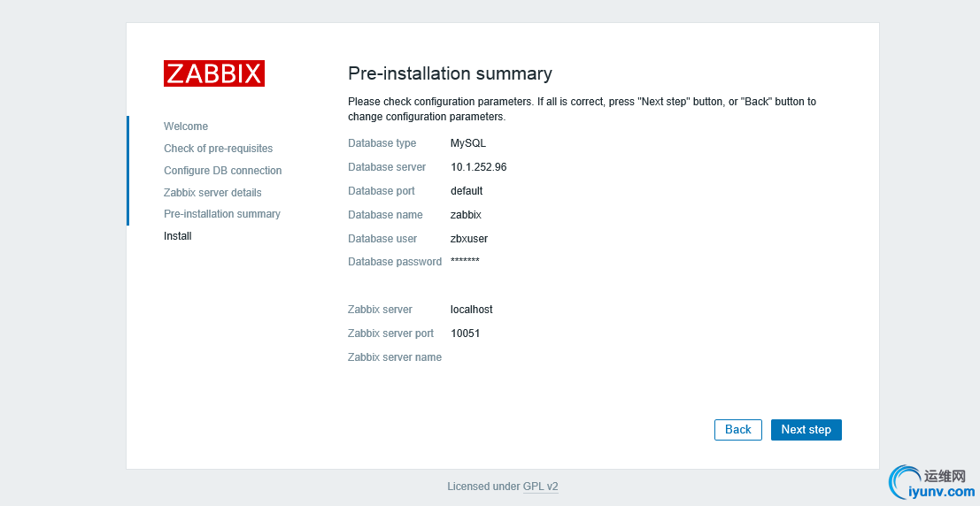Click the Install step in sidebar
This screenshot has height=506, width=980.
pyautogui.click(x=178, y=236)
